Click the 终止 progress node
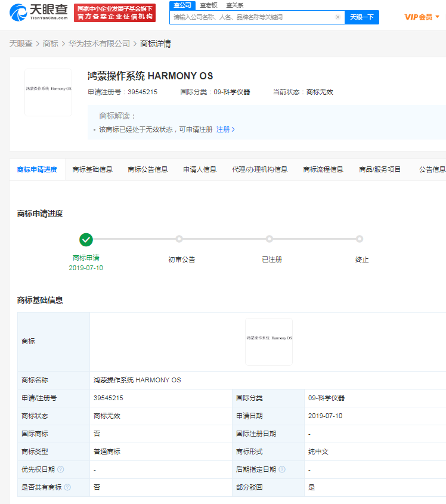 tap(360, 239)
